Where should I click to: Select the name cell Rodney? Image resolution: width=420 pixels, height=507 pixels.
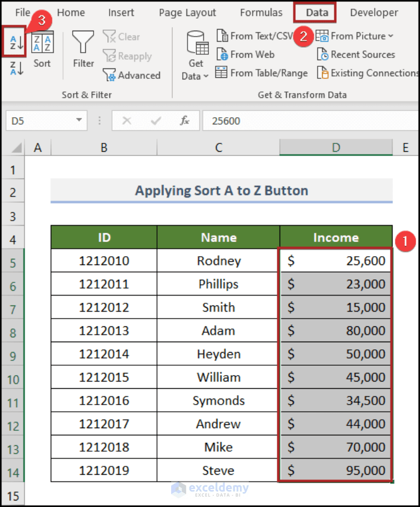[x=218, y=261]
